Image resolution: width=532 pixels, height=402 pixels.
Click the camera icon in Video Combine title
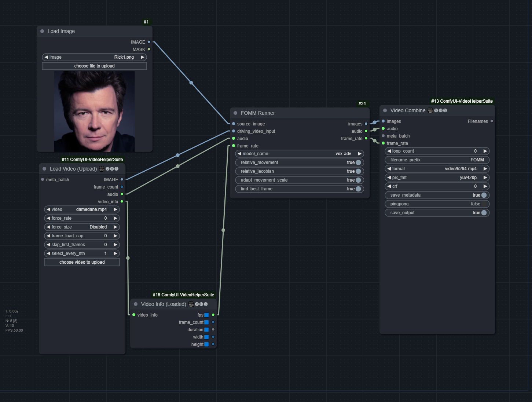430,110
